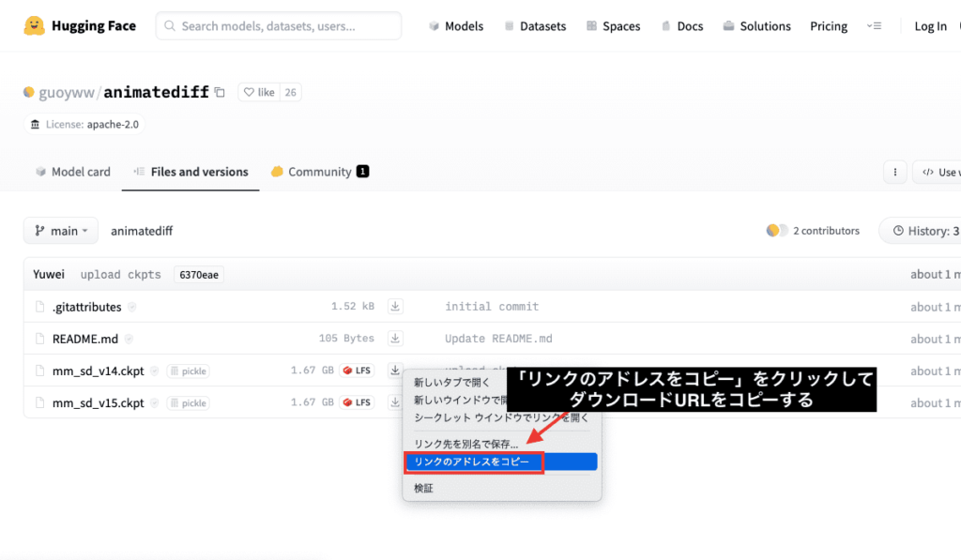The width and height of the screenshot is (961, 560).
Task: Open the Update README.md commit
Action: tap(498, 339)
